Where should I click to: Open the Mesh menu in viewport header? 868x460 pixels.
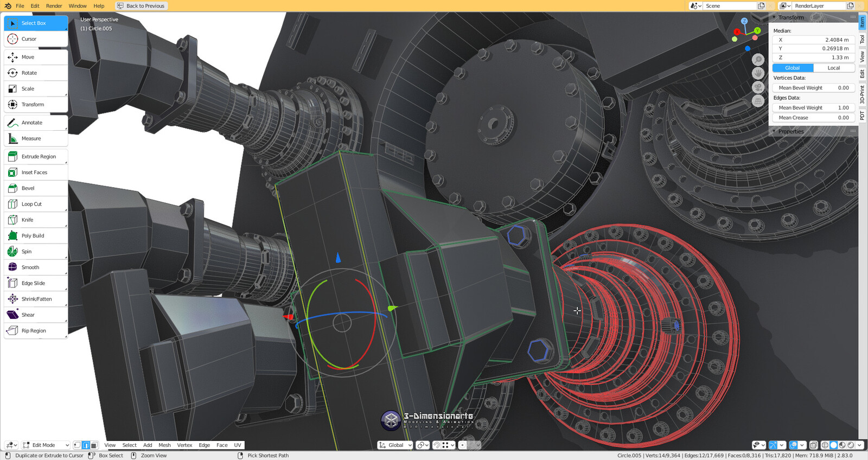coord(164,445)
